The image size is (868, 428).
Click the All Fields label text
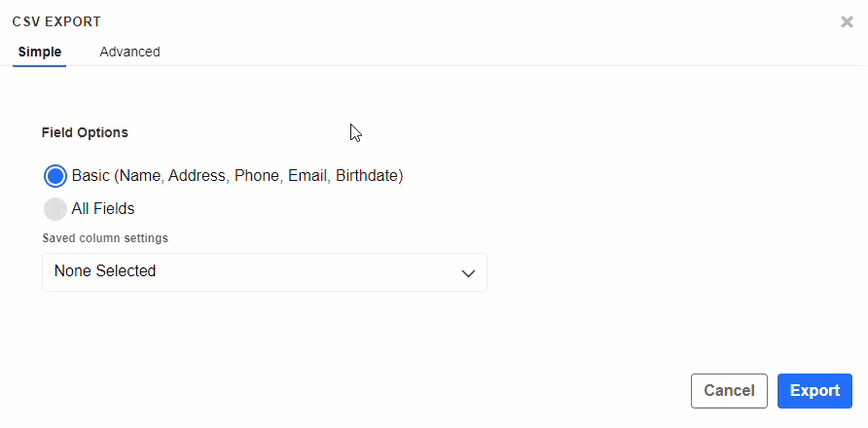(103, 208)
